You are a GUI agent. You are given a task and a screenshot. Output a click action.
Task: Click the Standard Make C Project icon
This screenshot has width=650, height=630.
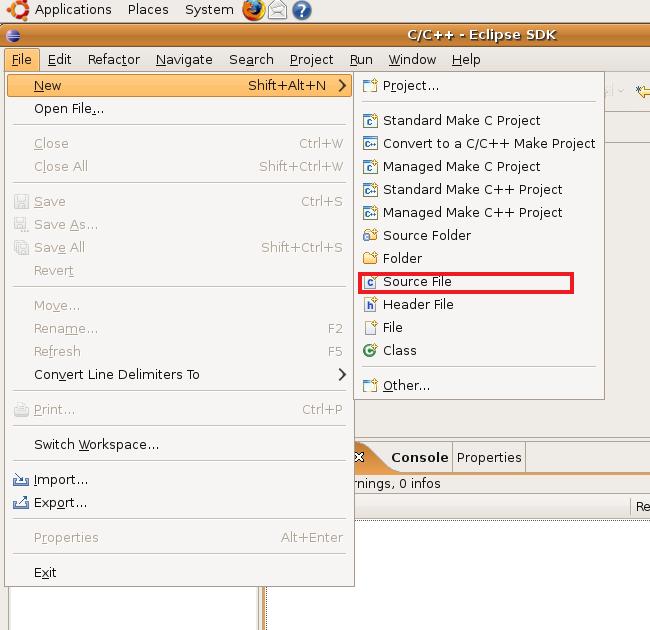point(370,121)
